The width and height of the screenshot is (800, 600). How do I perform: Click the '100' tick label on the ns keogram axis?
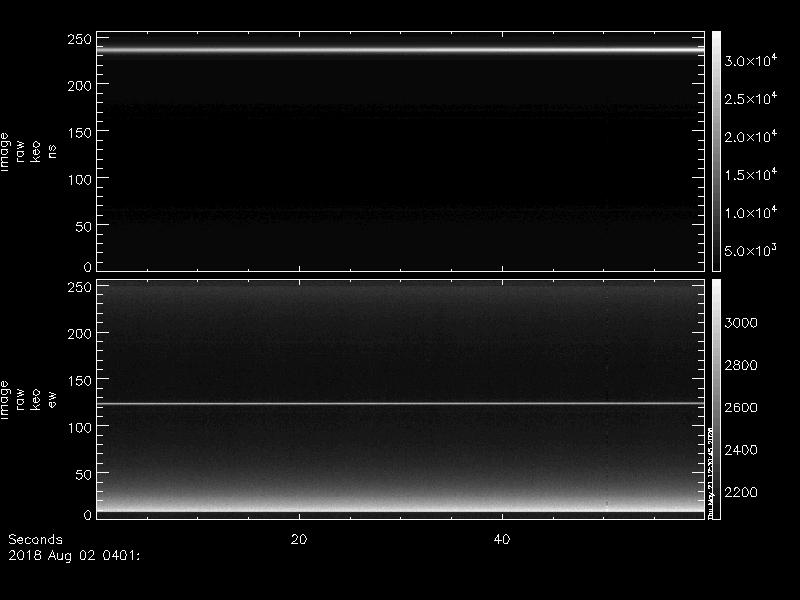point(80,180)
